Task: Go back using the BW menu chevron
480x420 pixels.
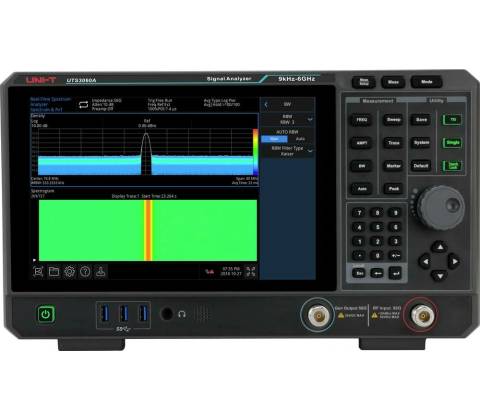Action: pyautogui.click(x=266, y=104)
